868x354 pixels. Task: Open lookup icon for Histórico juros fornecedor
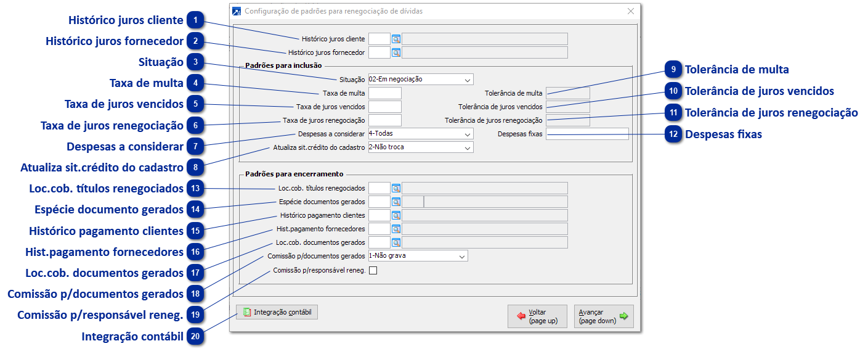point(396,52)
